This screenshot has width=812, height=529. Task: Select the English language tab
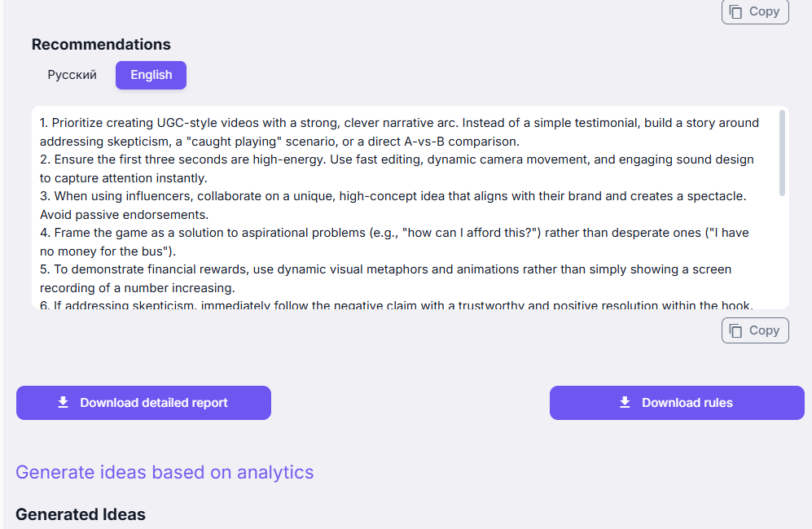(x=151, y=75)
